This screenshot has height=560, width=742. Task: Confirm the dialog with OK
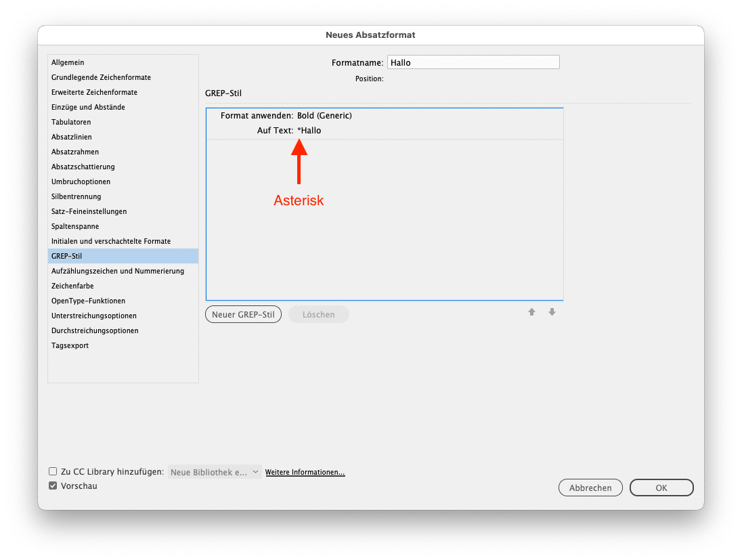[x=661, y=488]
